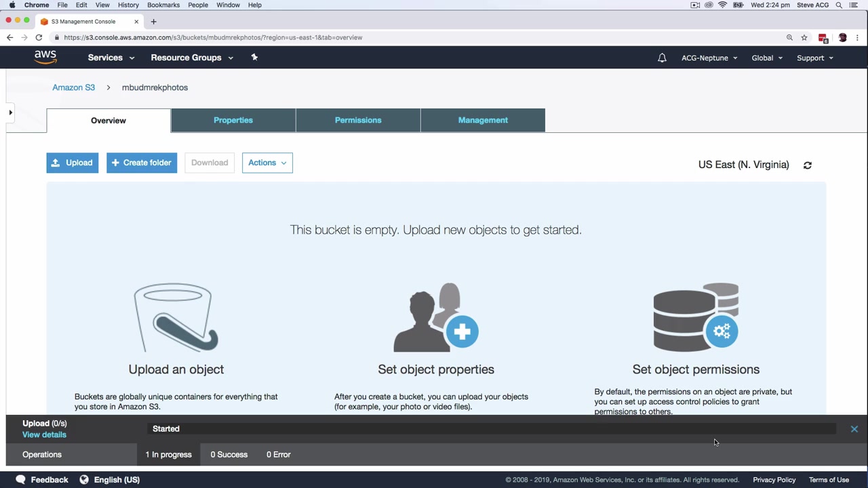Open the File menu in the menu bar

point(62,5)
